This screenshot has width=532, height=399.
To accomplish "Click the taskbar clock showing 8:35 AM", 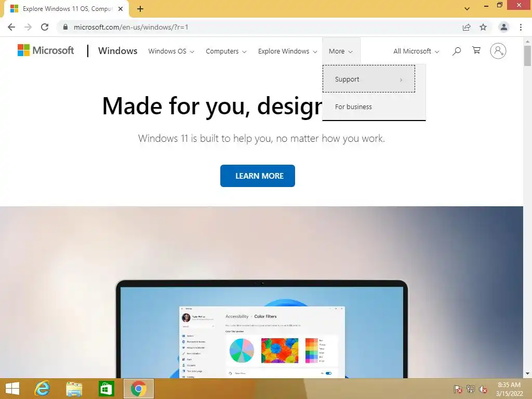I will pos(509,389).
